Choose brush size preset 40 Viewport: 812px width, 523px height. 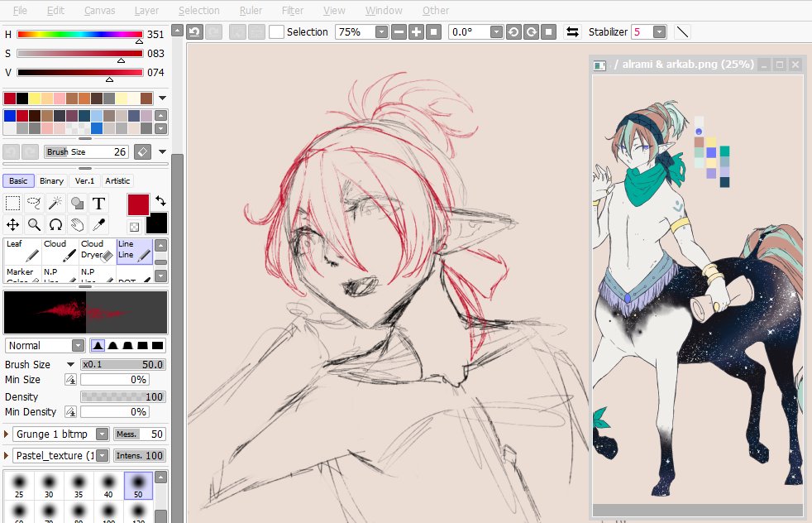click(x=108, y=486)
